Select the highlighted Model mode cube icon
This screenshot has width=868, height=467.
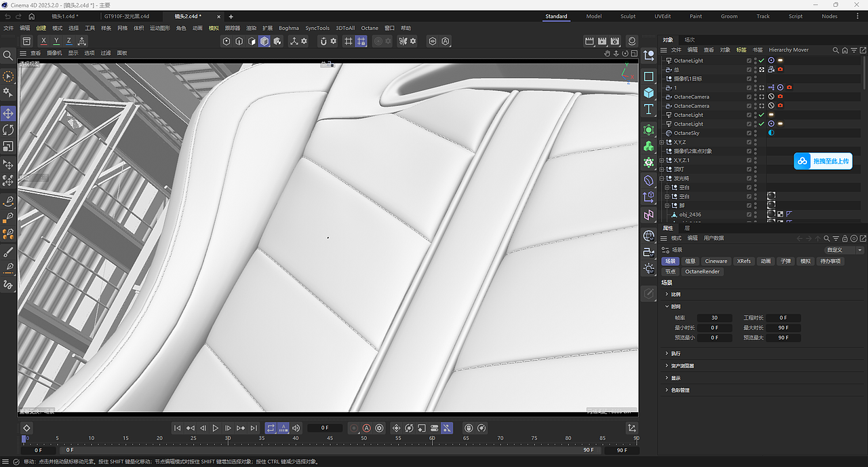pos(264,41)
